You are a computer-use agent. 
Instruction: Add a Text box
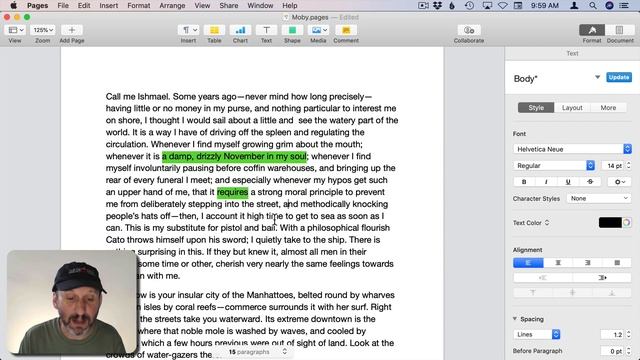[266, 30]
